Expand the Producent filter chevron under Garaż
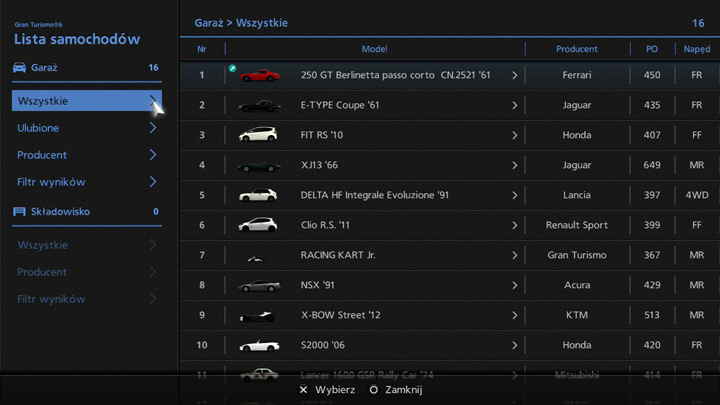 pos(153,155)
